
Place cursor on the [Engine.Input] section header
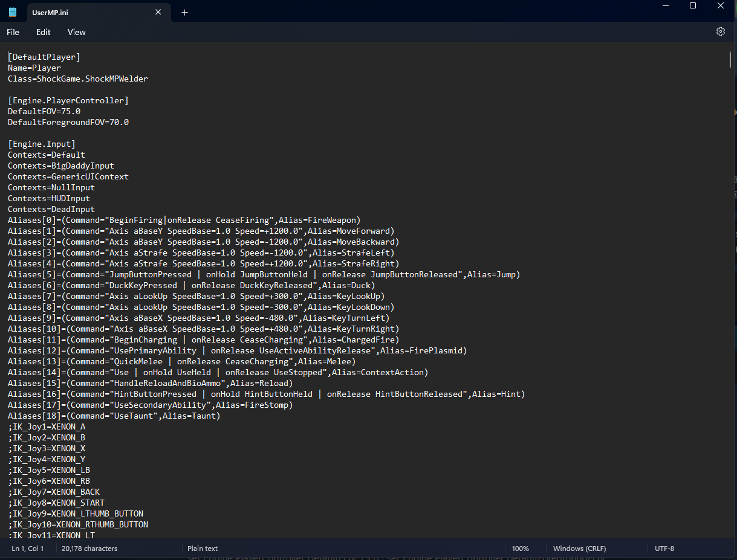pyautogui.click(x=42, y=144)
